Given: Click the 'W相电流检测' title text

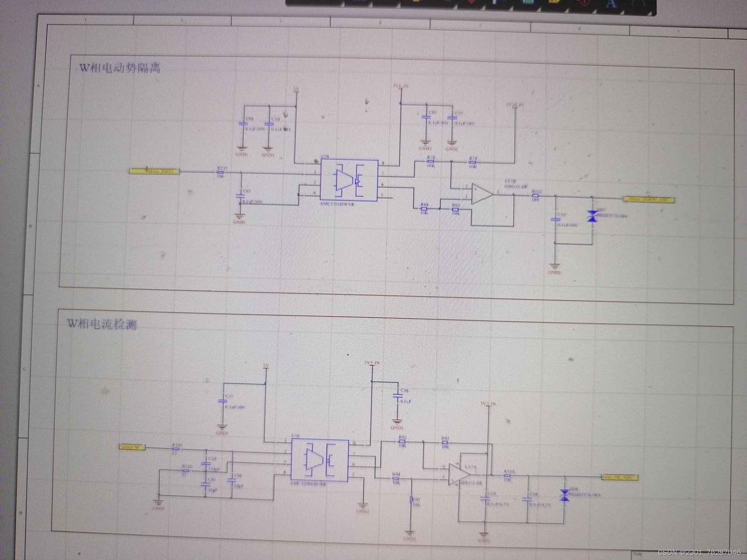Looking at the screenshot, I should coord(102,324).
